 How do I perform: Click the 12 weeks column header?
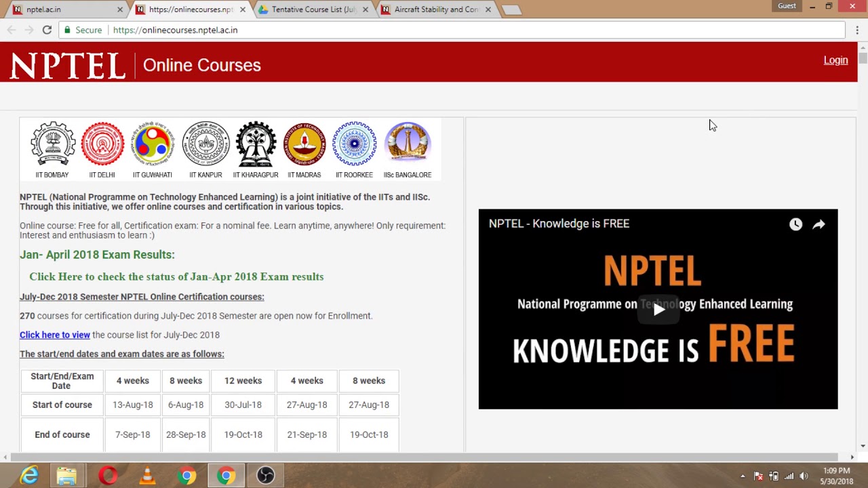(x=243, y=381)
